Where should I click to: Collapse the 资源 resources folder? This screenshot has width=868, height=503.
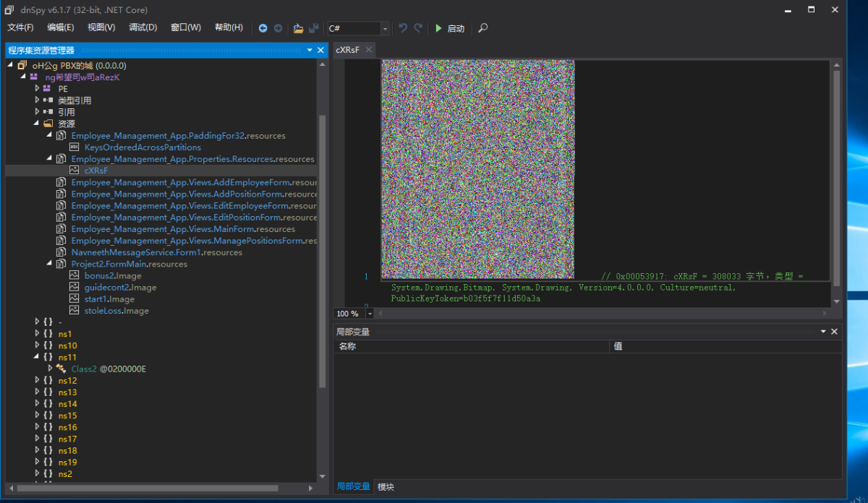coord(38,124)
